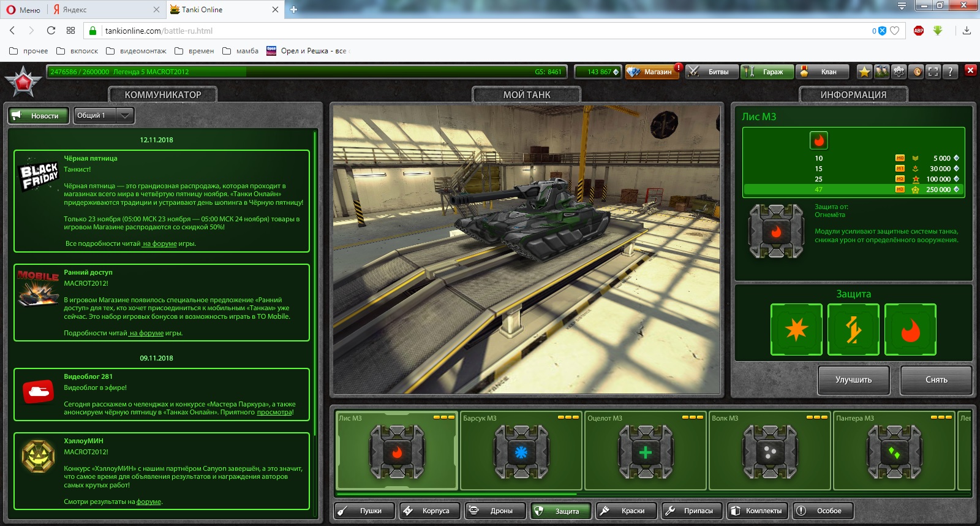Screen dimensions: 980x526
Task: Open the Магазин shop button
Action: pyautogui.click(x=652, y=72)
